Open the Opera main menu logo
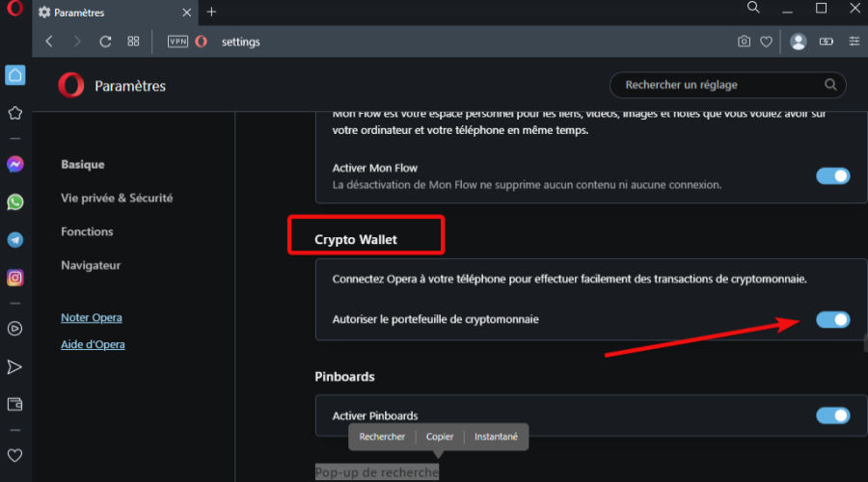This screenshot has height=482, width=868. 14,9
